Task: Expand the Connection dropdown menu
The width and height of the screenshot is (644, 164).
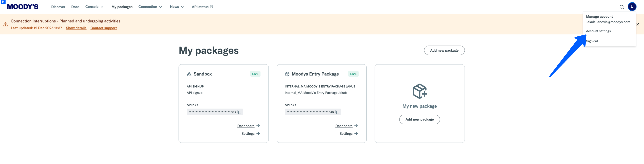Action: [150, 7]
